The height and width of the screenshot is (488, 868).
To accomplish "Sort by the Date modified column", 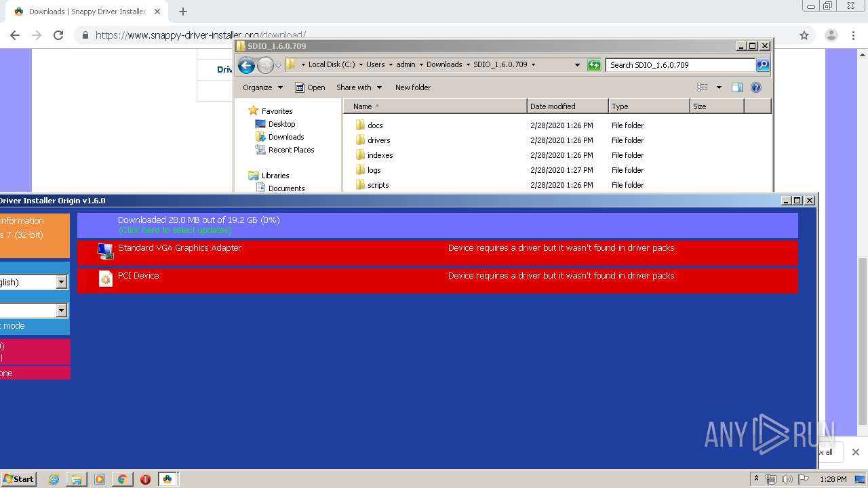I will click(x=568, y=106).
